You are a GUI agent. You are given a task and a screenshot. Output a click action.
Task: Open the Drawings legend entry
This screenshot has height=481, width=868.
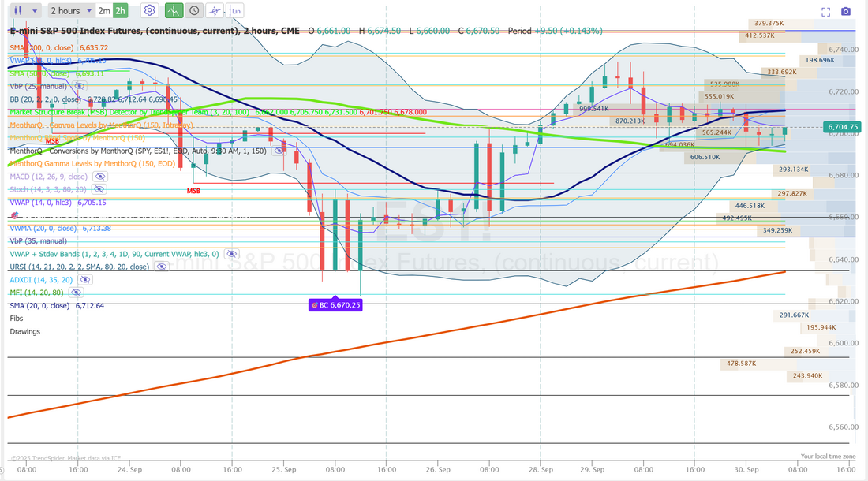pyautogui.click(x=25, y=331)
